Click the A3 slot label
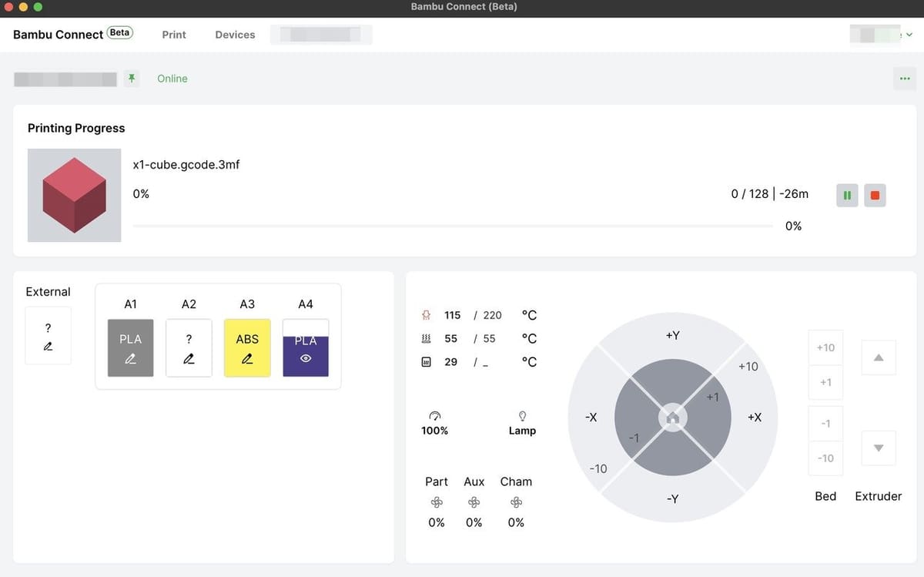The image size is (924, 577). (247, 304)
